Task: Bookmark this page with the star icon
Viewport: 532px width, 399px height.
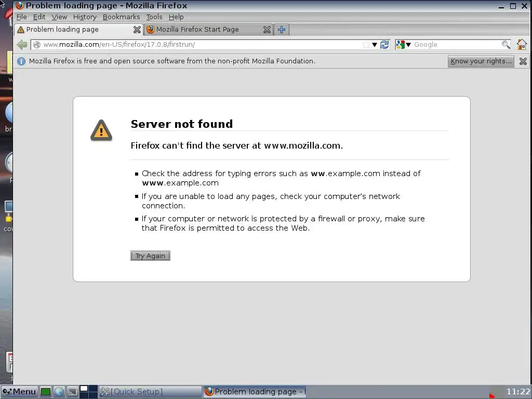Action: [x=366, y=45]
